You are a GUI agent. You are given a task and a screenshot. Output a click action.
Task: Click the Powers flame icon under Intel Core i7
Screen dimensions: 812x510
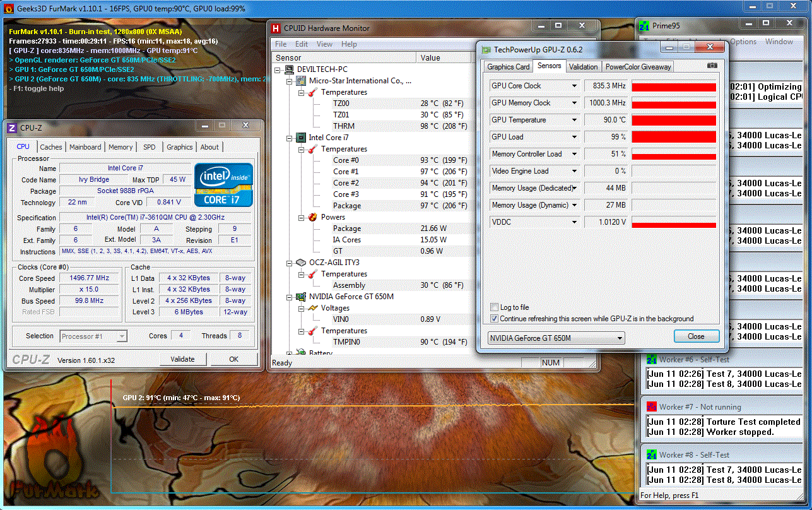(312, 217)
